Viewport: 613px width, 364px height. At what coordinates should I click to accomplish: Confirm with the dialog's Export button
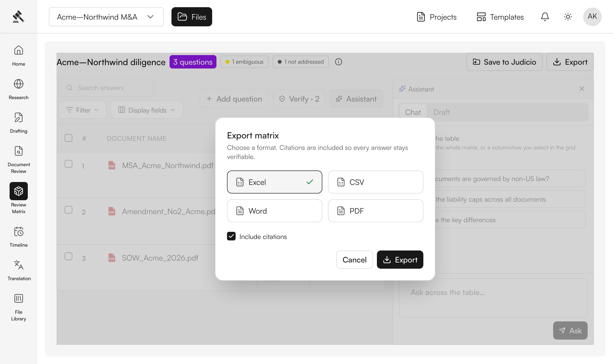pos(400,260)
